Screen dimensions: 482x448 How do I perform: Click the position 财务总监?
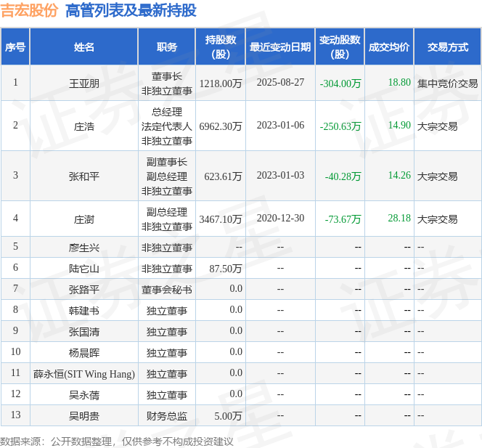point(167,416)
